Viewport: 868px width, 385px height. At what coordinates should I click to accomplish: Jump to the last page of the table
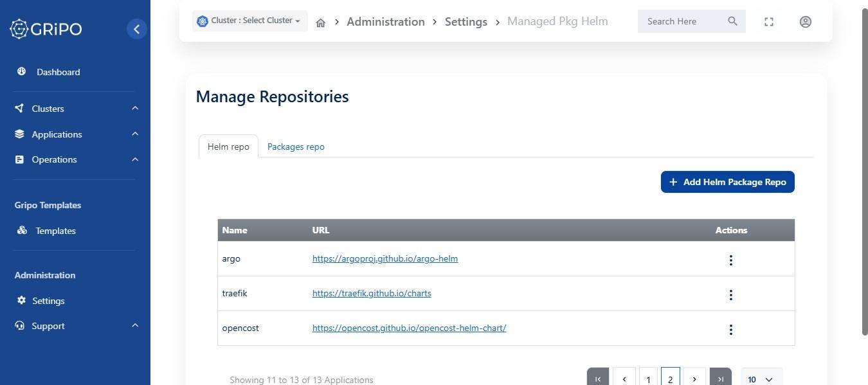click(720, 379)
